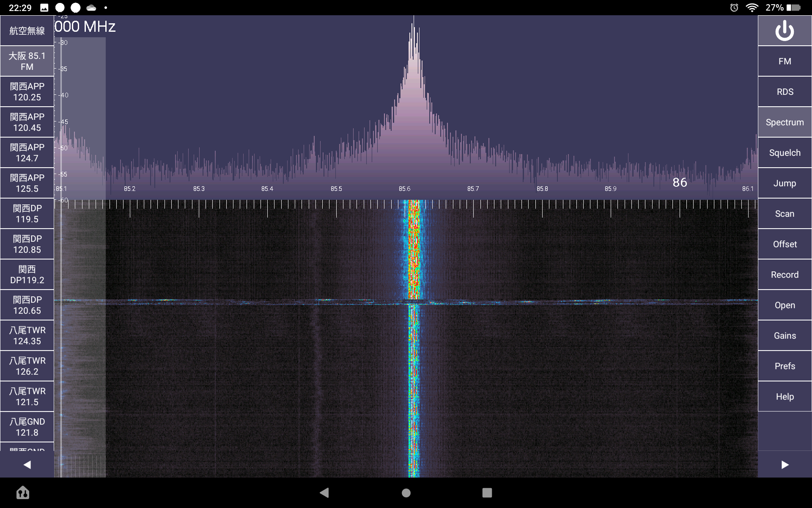Open the Gains settings panel
Viewport: 812px width, 508px height.
pos(785,336)
